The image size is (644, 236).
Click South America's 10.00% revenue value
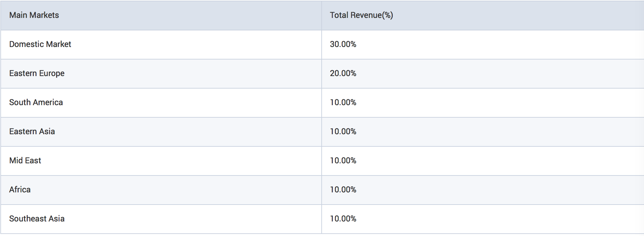coord(343,102)
